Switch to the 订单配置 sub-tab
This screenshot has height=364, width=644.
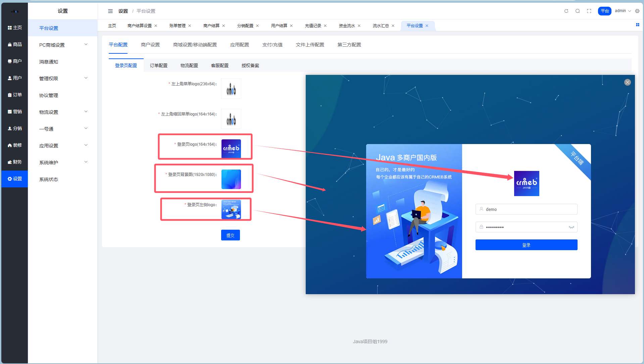pyautogui.click(x=158, y=65)
